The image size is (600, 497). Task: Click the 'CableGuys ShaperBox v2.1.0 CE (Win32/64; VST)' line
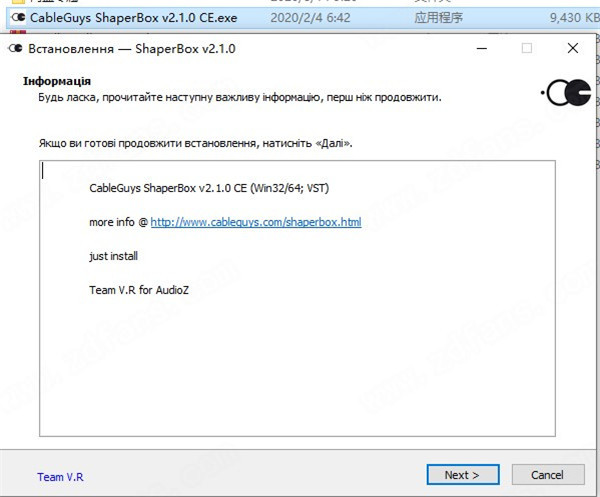[209, 188]
